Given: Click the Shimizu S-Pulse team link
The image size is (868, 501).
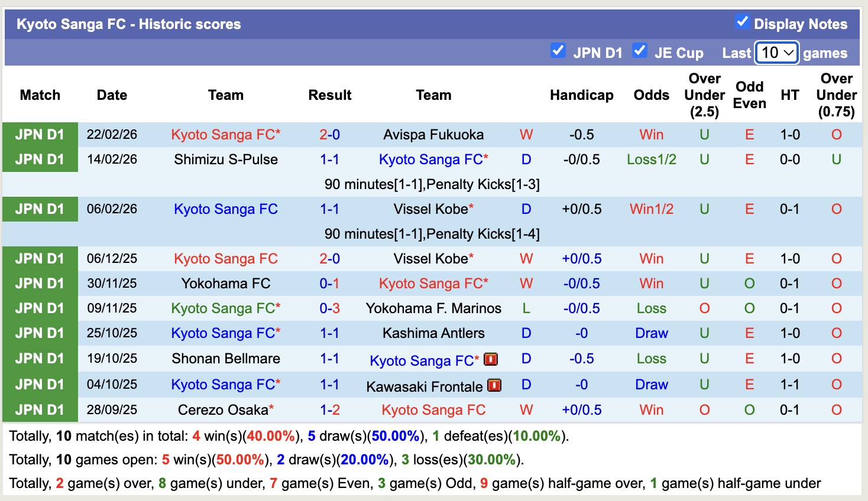Looking at the screenshot, I should click(x=225, y=159).
